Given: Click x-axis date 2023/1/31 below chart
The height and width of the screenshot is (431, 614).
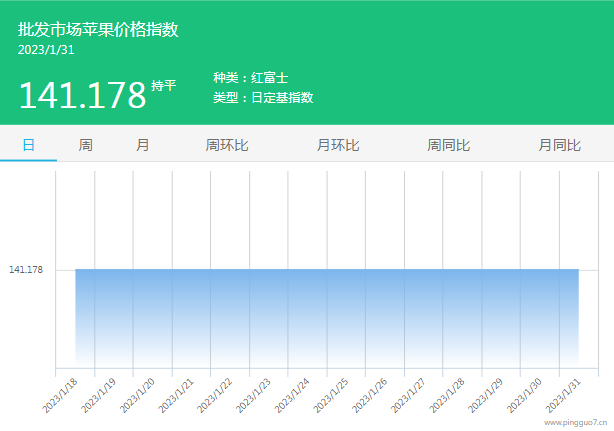Looking at the screenshot, I should [x=563, y=396].
